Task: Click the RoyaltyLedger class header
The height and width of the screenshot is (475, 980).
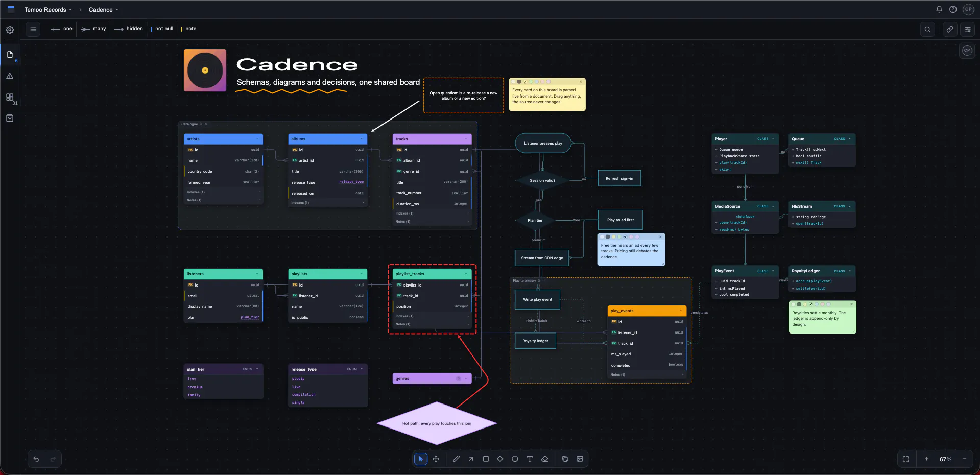Action: coord(822,271)
